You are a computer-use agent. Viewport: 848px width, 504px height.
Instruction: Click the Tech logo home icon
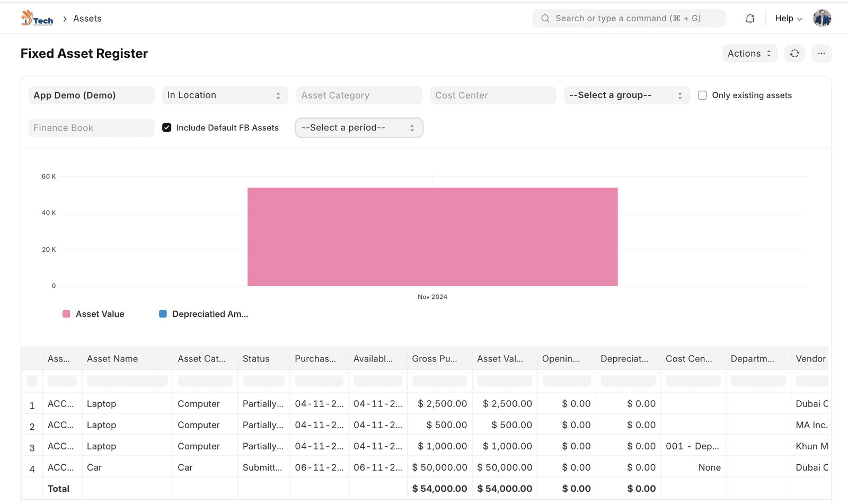(37, 19)
